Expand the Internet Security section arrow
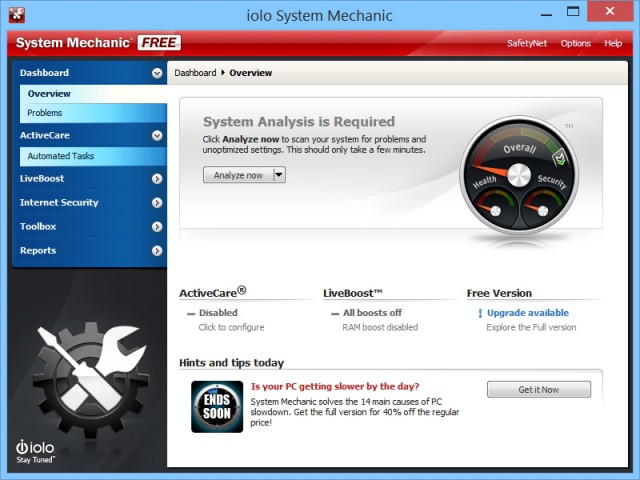The height and width of the screenshot is (480, 640). (x=157, y=203)
